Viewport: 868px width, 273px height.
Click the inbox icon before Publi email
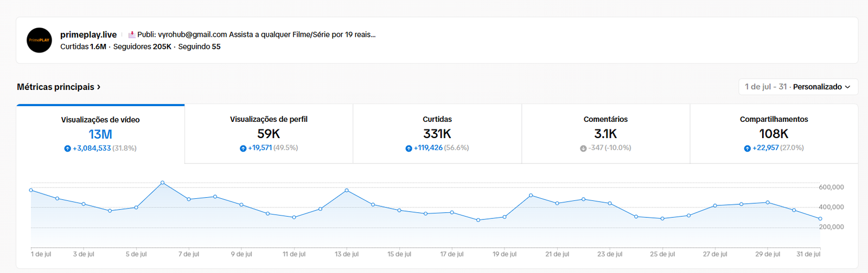(x=132, y=35)
